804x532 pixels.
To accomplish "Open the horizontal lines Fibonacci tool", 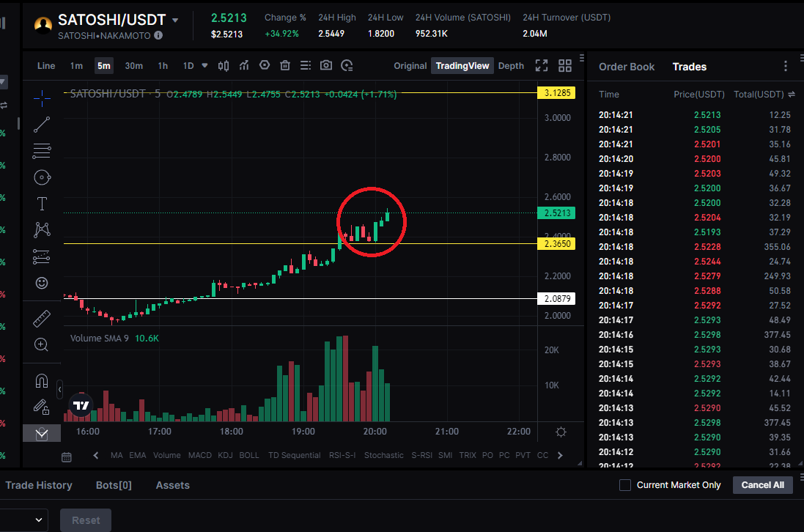I will [x=42, y=151].
